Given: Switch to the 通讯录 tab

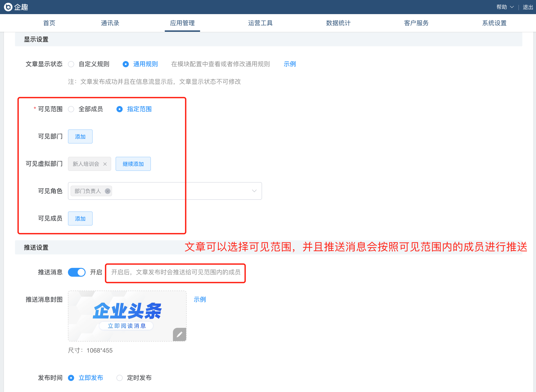Looking at the screenshot, I should click(x=110, y=23).
